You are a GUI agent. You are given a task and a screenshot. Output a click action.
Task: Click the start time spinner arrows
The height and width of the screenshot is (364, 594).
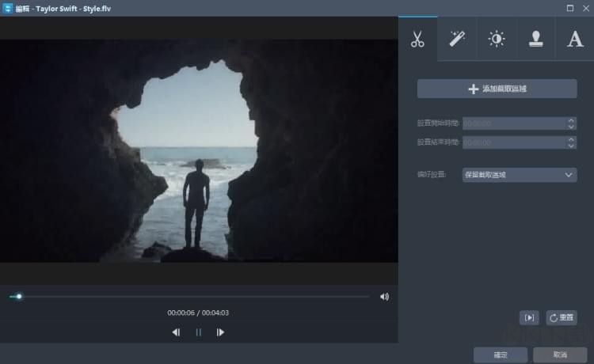[571, 123]
